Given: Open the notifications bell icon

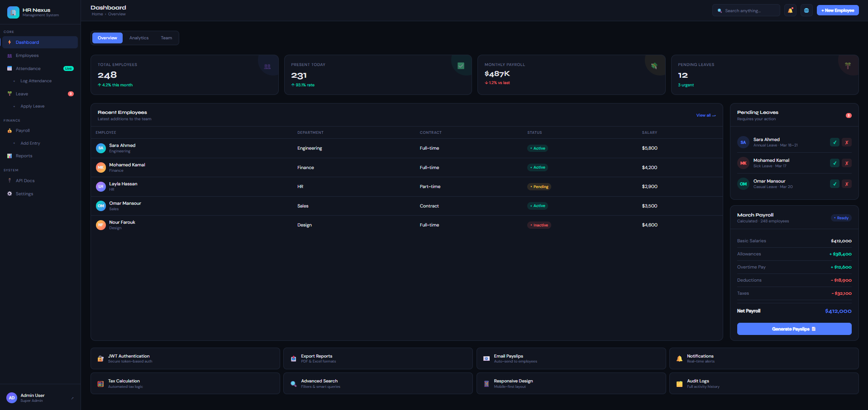Looking at the screenshot, I should [791, 10].
